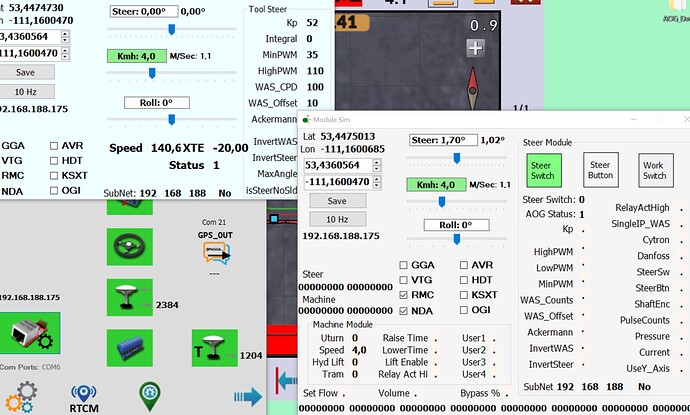Click longitude stepper arrows in Module Sim
This screenshot has width=690, height=415.
(377, 182)
